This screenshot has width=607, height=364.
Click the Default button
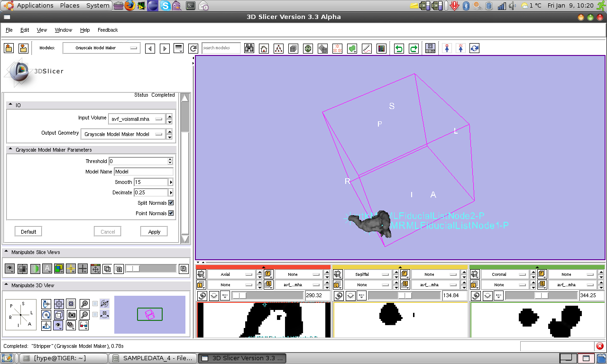[28, 231]
